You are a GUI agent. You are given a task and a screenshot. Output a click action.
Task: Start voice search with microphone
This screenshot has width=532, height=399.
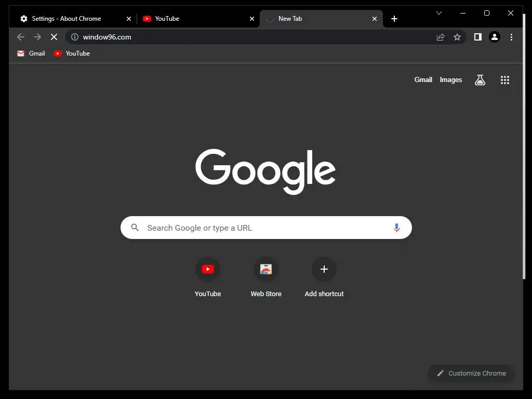tap(396, 228)
